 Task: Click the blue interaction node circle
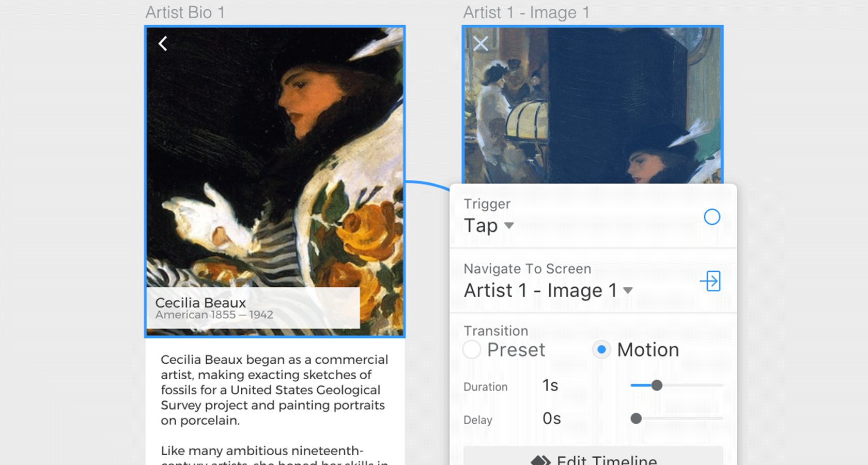(x=712, y=217)
